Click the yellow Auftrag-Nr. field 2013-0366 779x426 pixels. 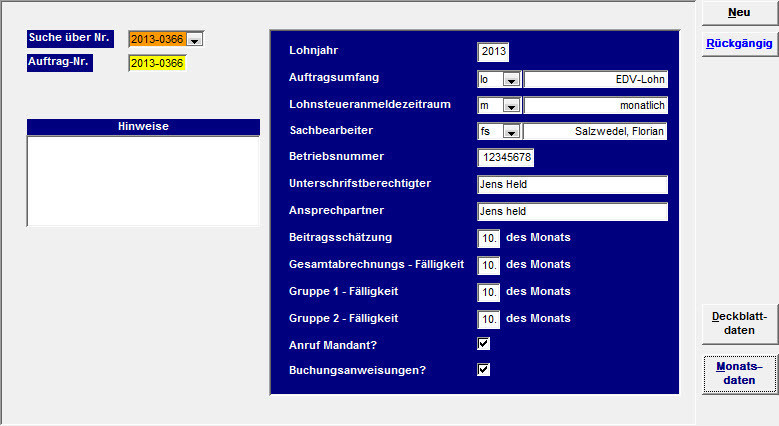(157, 63)
